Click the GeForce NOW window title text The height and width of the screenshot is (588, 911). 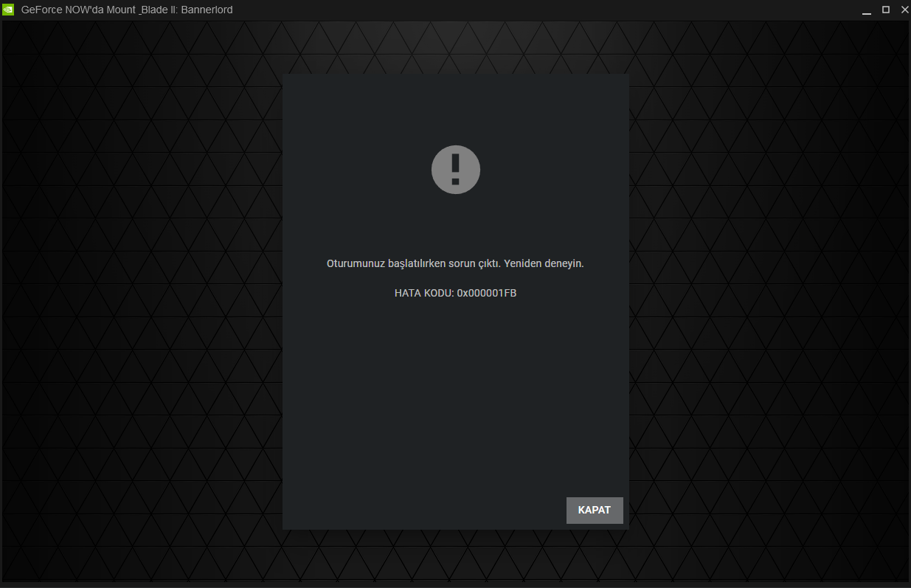click(127, 10)
